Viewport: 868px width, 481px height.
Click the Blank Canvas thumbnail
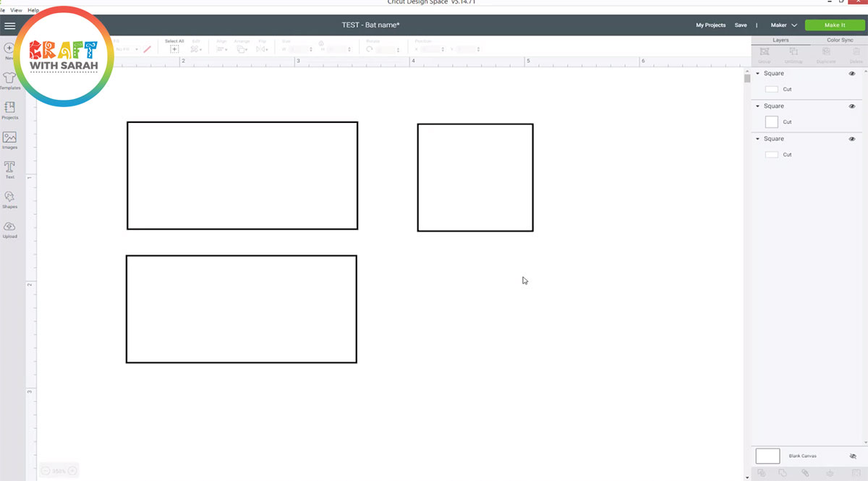(x=767, y=456)
